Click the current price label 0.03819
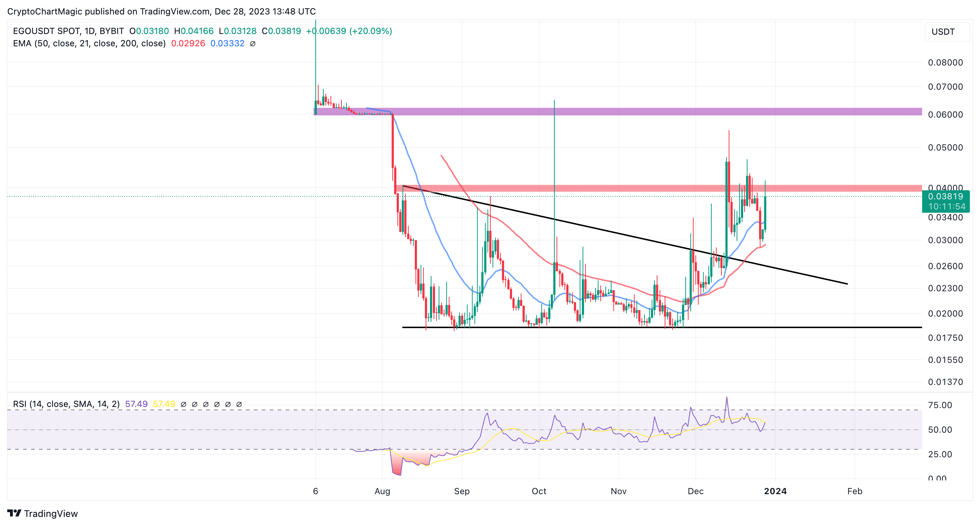 [x=945, y=196]
